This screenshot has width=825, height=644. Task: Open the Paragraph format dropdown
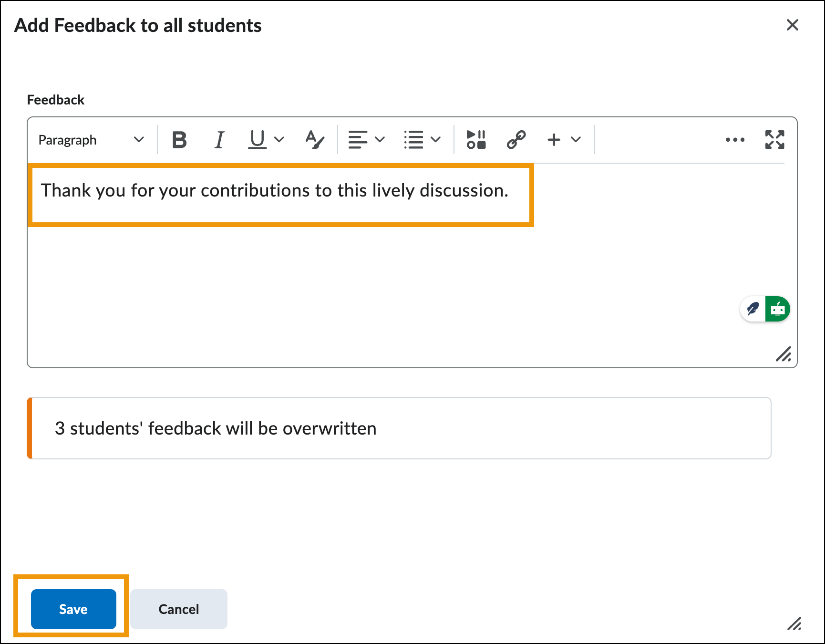[91, 140]
